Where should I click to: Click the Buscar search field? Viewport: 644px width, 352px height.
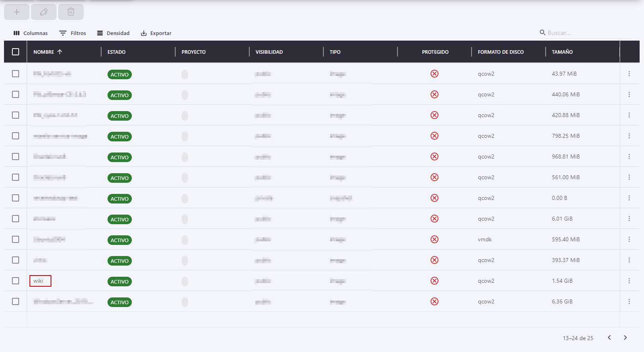(585, 33)
